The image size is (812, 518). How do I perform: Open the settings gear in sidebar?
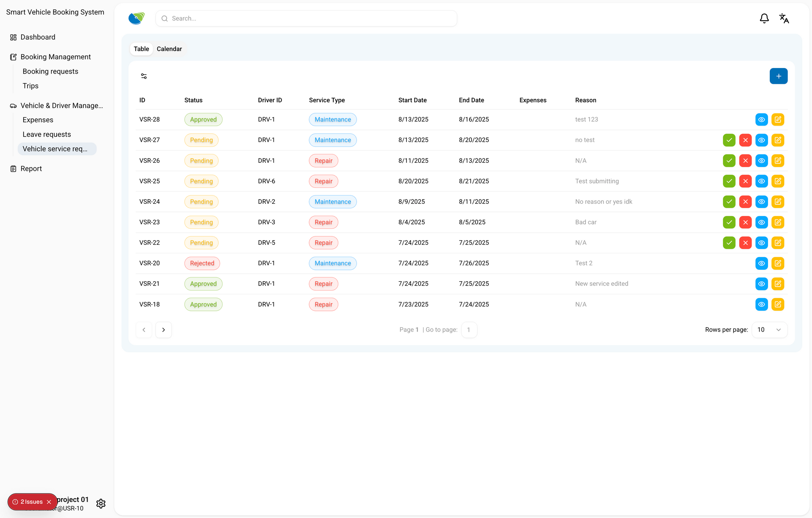click(x=101, y=503)
